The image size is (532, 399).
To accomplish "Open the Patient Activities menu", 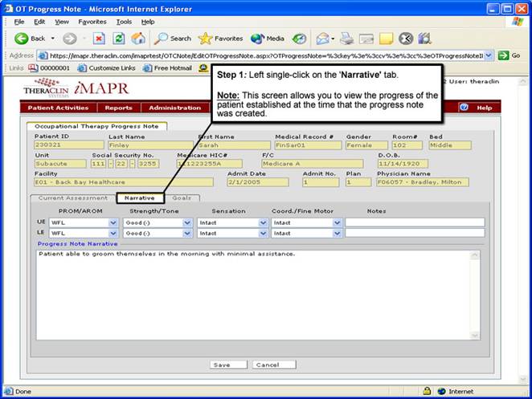I will pos(58,108).
